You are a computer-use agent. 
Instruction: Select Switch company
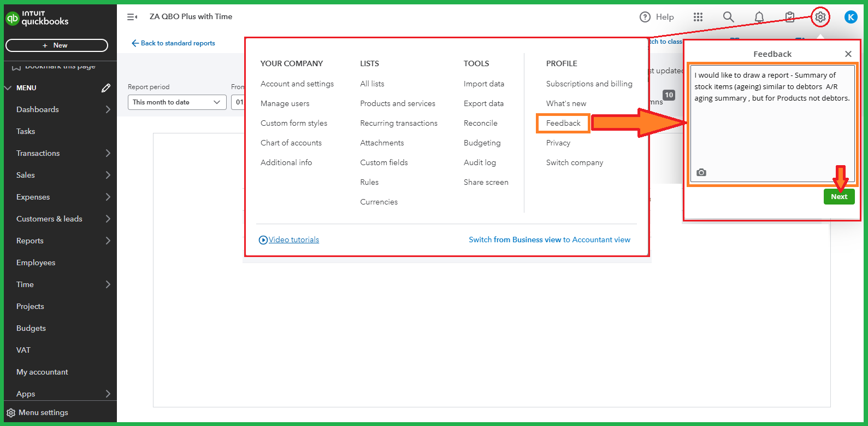tap(575, 162)
